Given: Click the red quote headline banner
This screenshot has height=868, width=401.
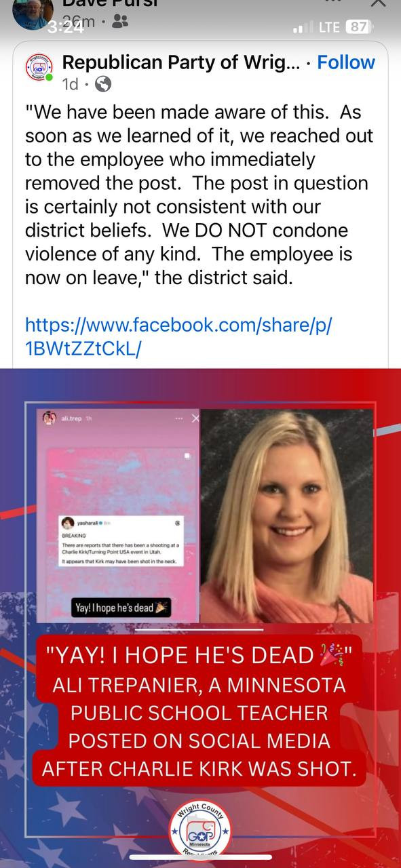Looking at the screenshot, I should point(200,711).
